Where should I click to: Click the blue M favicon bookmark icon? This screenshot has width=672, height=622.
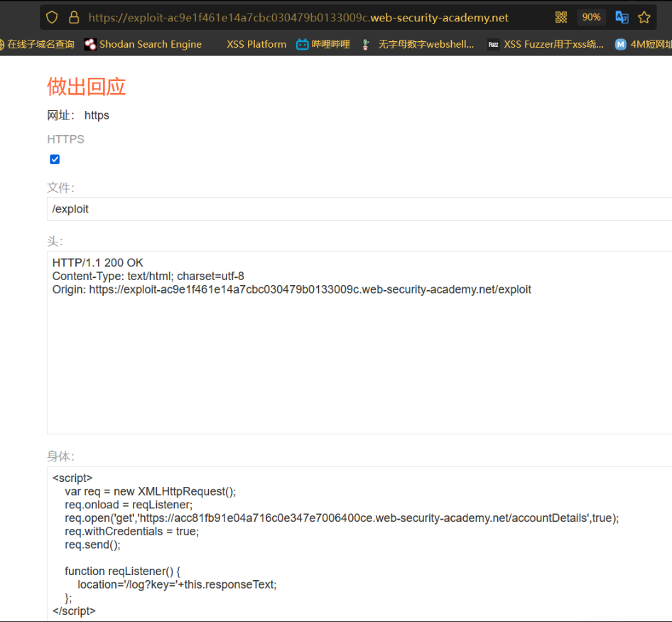tap(620, 44)
